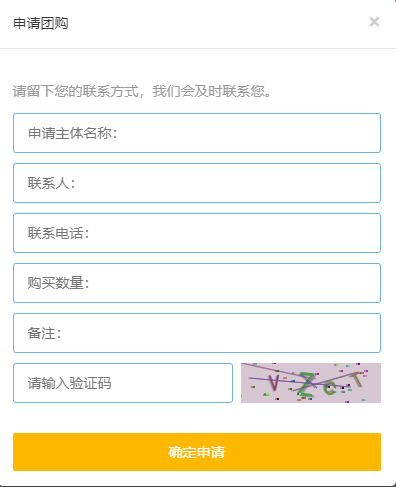Select the 联系电话 input box
Image resolution: width=396 pixels, height=487 pixels.
(x=197, y=233)
